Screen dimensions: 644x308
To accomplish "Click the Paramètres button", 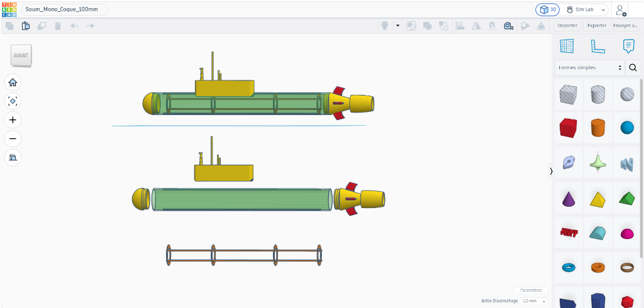I will [x=531, y=290].
